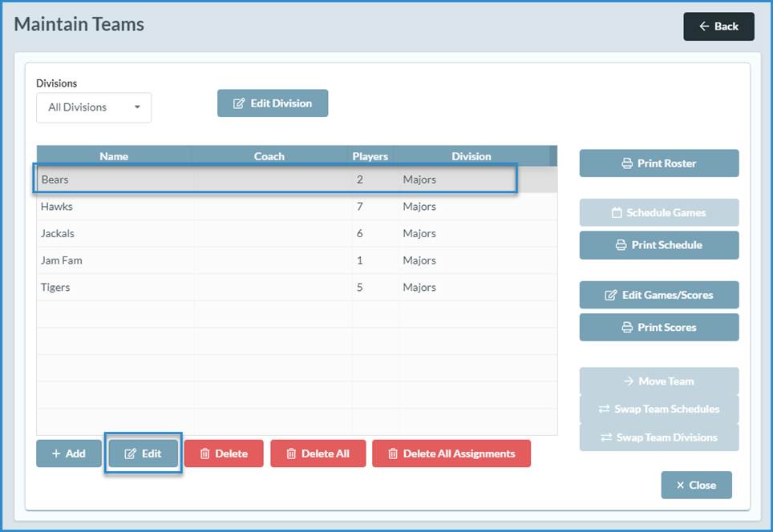The height and width of the screenshot is (532, 773).
Task: Click the Back arrow button
Action: pyautogui.click(x=718, y=26)
